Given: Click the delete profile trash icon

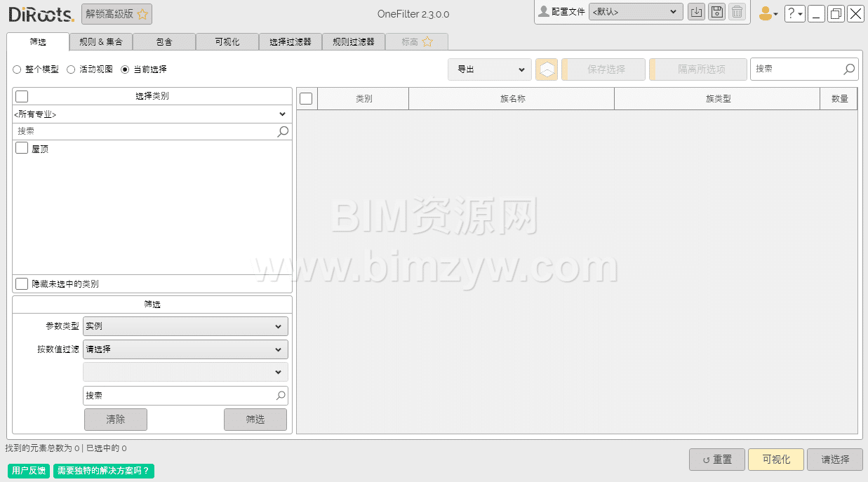Looking at the screenshot, I should pyautogui.click(x=737, y=12).
